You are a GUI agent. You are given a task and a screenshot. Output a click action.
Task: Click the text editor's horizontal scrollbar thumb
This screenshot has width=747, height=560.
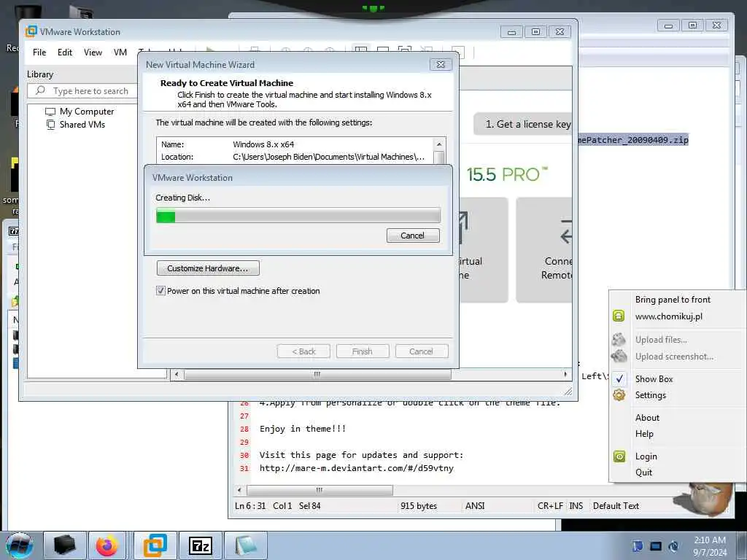pos(320,490)
